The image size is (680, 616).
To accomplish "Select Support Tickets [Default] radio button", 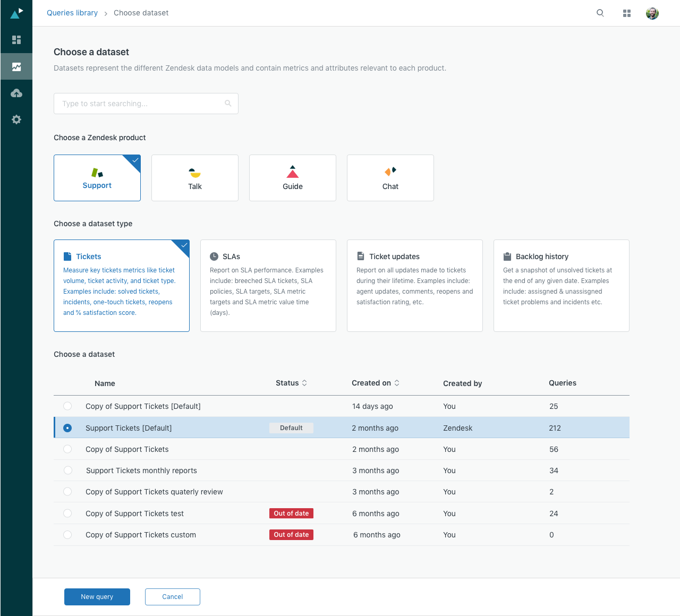I will [67, 428].
